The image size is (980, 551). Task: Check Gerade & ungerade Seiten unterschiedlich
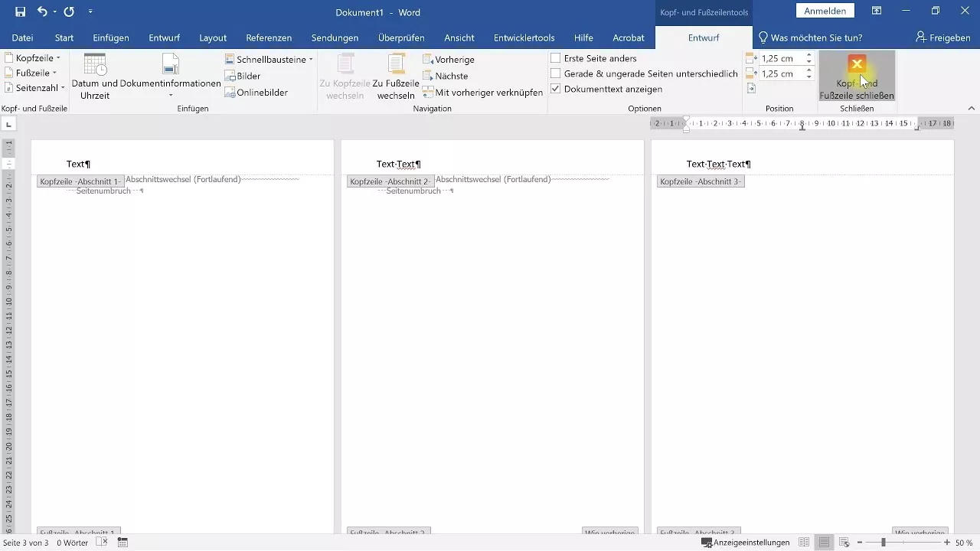pyautogui.click(x=554, y=73)
